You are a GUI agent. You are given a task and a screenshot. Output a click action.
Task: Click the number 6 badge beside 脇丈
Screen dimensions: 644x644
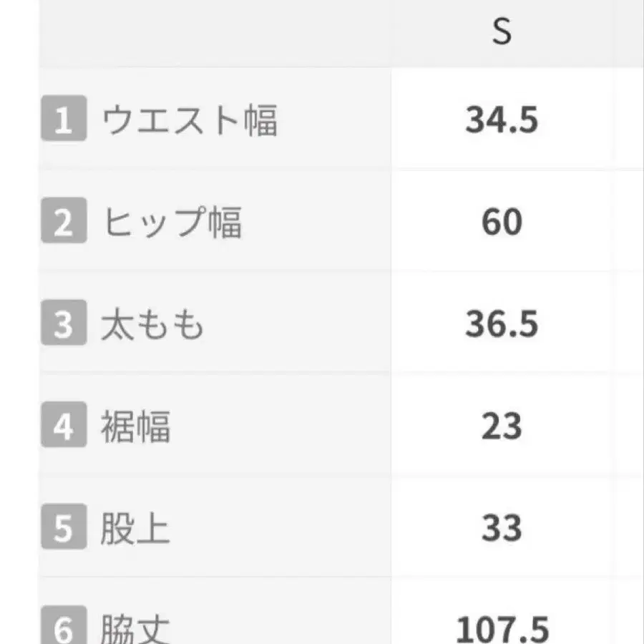point(64,628)
